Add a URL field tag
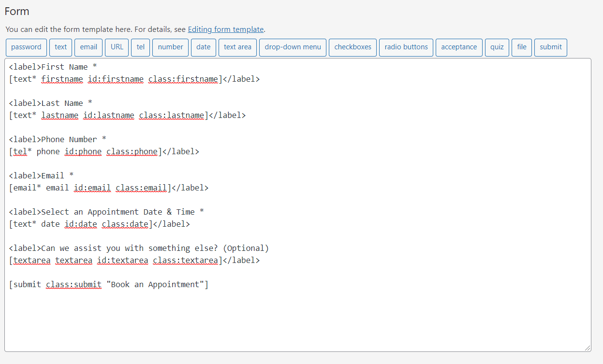 [x=117, y=47]
